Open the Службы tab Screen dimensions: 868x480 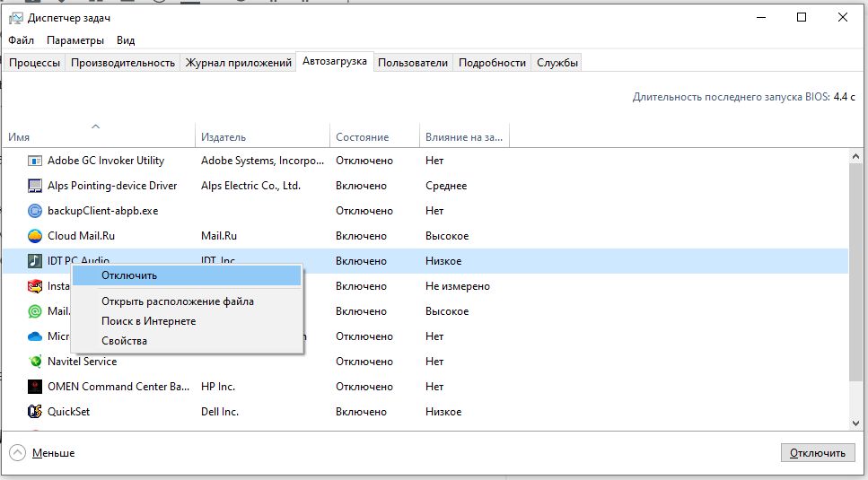(557, 63)
